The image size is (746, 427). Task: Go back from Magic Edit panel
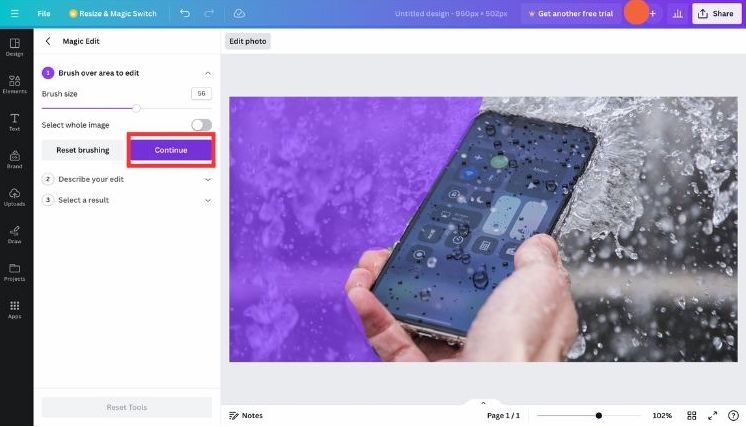pyautogui.click(x=48, y=41)
